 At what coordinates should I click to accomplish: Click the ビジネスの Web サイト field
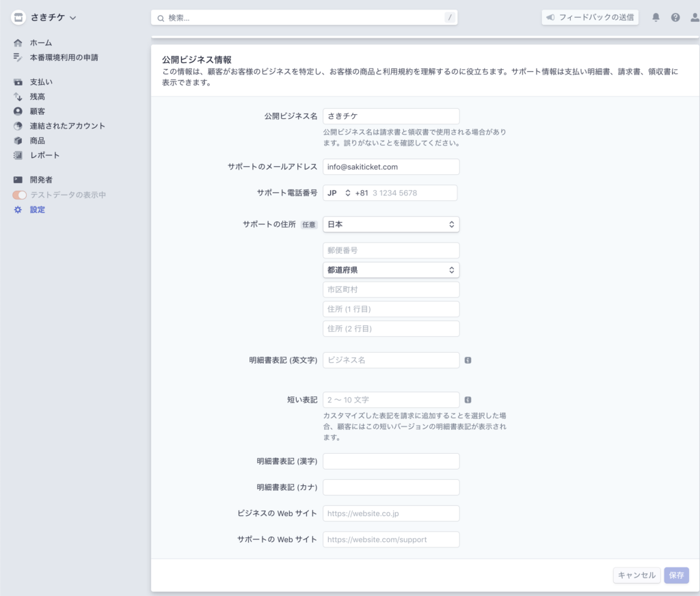point(391,513)
